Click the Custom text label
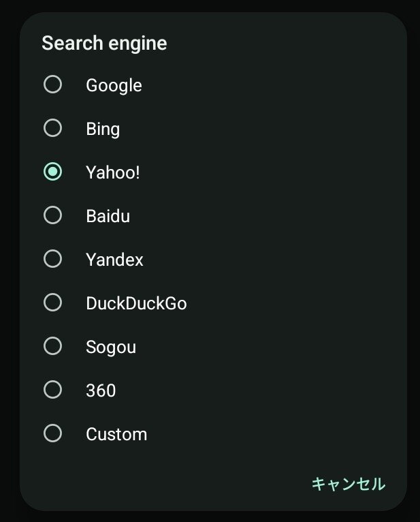Image resolution: width=420 pixels, height=522 pixels. click(x=116, y=434)
